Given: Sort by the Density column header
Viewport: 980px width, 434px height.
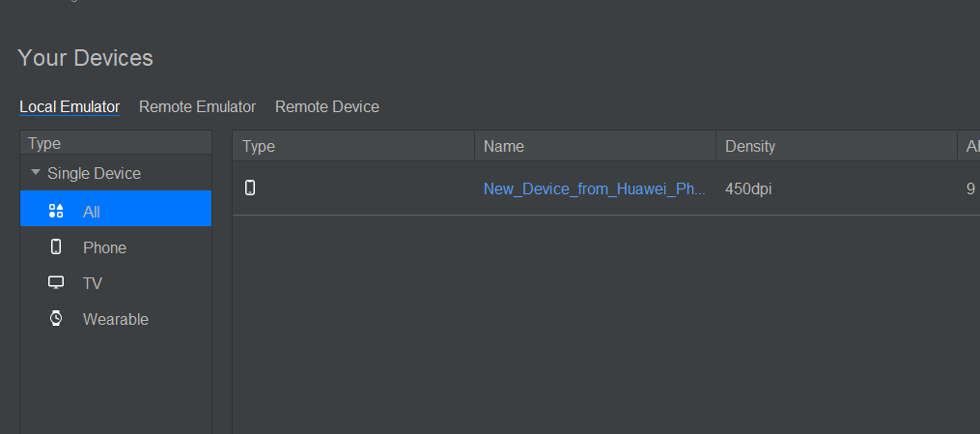Looking at the screenshot, I should tap(750, 146).
